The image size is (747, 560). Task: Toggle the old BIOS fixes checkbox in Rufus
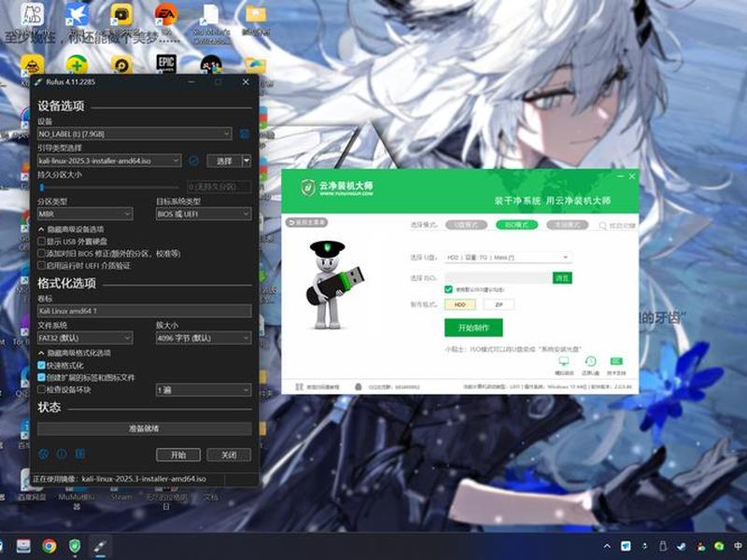point(41,253)
